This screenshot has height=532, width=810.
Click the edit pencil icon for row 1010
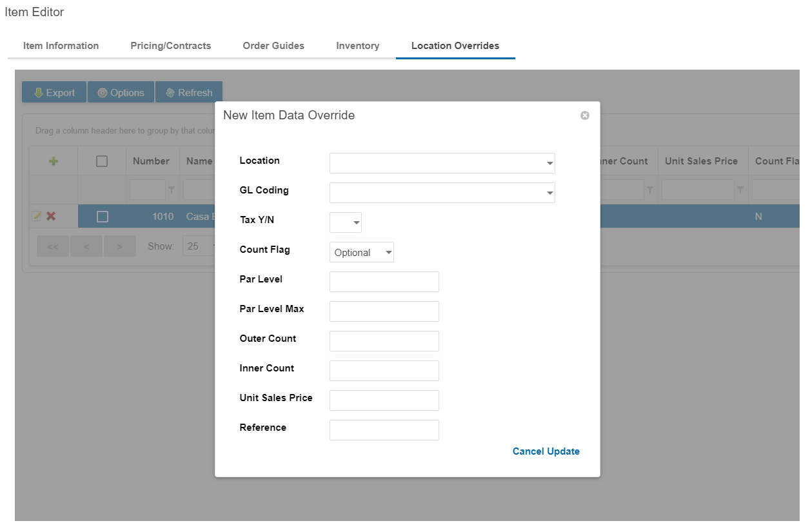coord(37,217)
